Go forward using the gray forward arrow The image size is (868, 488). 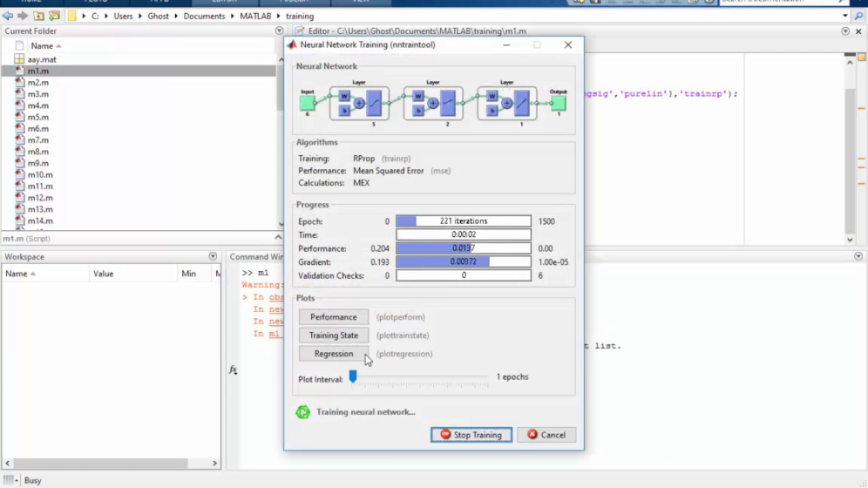coord(23,16)
